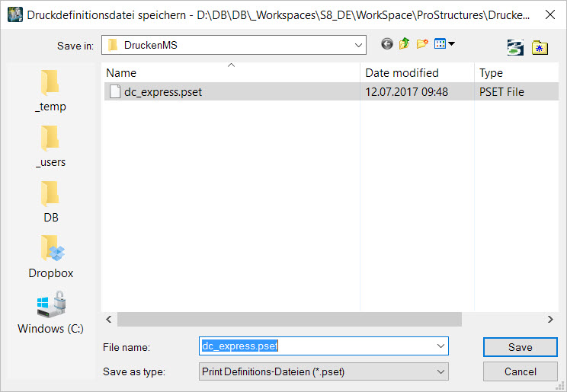Open the Save as type dropdown
567x392 pixels.
pos(440,371)
